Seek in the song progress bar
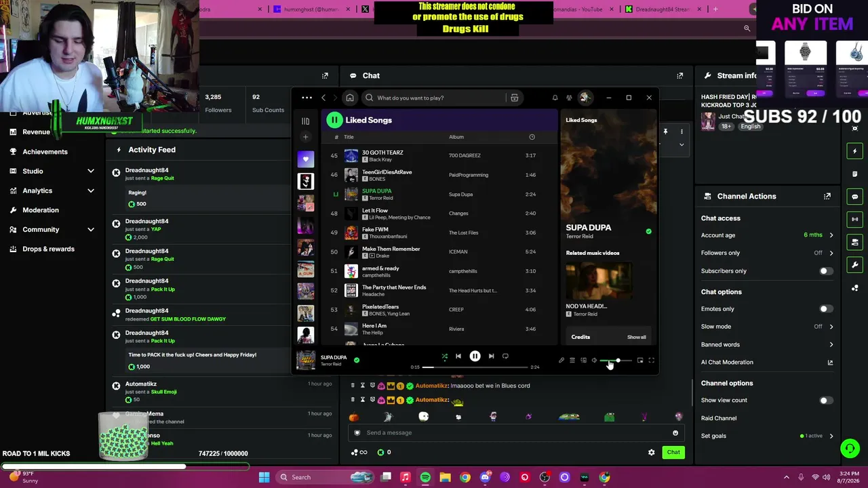 [475, 367]
